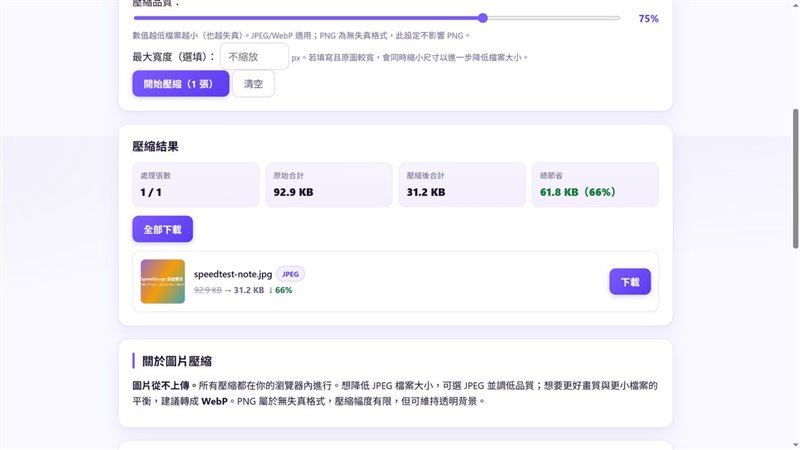Download speedtest-note.jpg with 下載 button
The height and width of the screenshot is (450, 800).
(630, 282)
